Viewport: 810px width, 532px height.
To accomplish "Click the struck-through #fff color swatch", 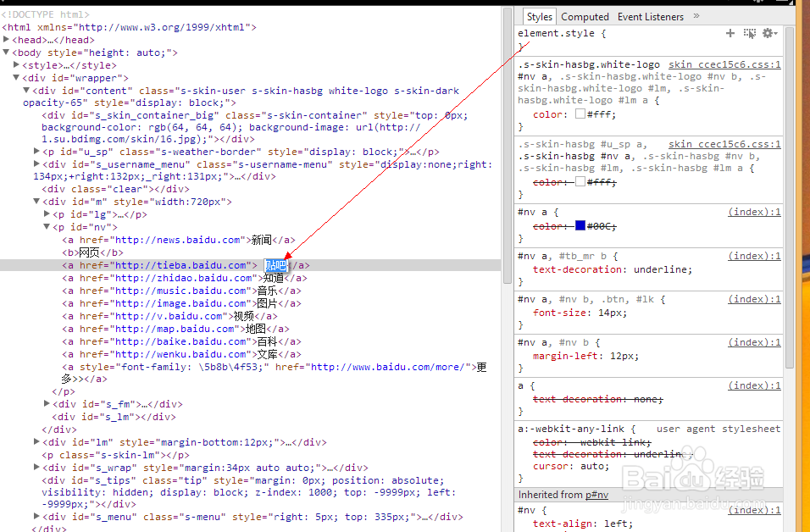I will (x=580, y=181).
